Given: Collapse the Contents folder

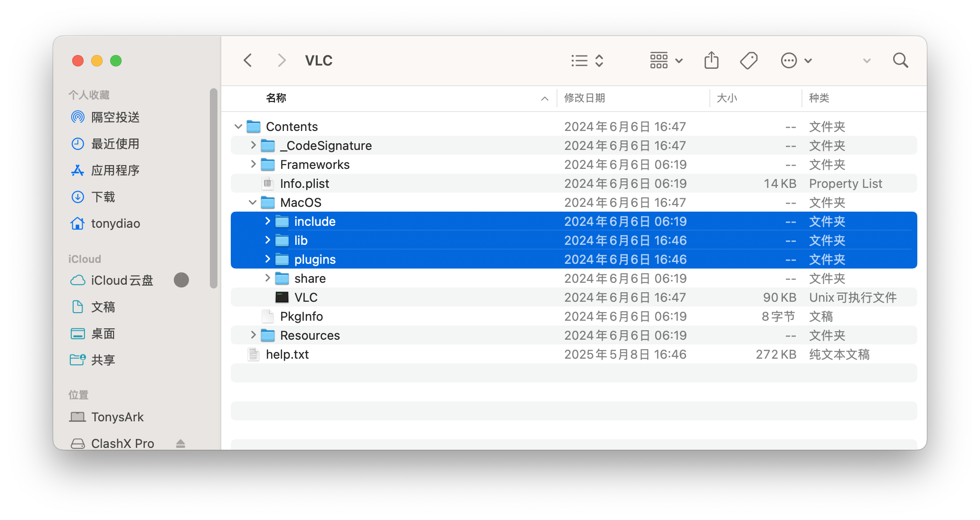Looking at the screenshot, I should click(238, 127).
